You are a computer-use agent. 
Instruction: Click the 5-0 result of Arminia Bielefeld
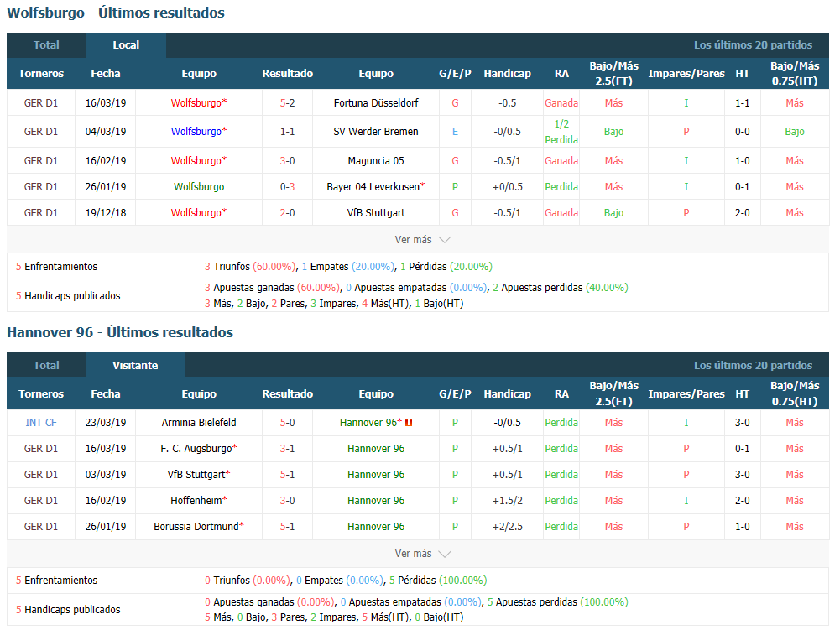(x=287, y=423)
